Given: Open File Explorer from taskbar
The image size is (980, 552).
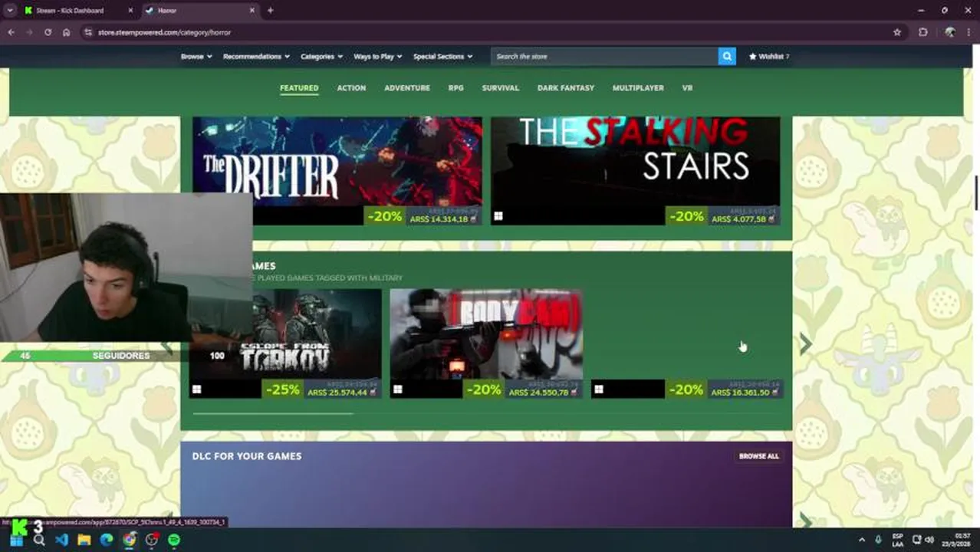Looking at the screenshot, I should click(84, 540).
